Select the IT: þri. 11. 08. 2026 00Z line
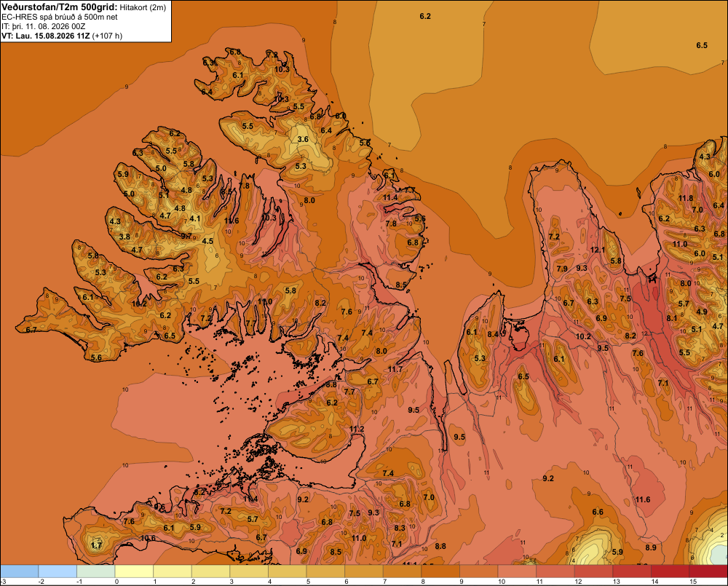 point(43,26)
